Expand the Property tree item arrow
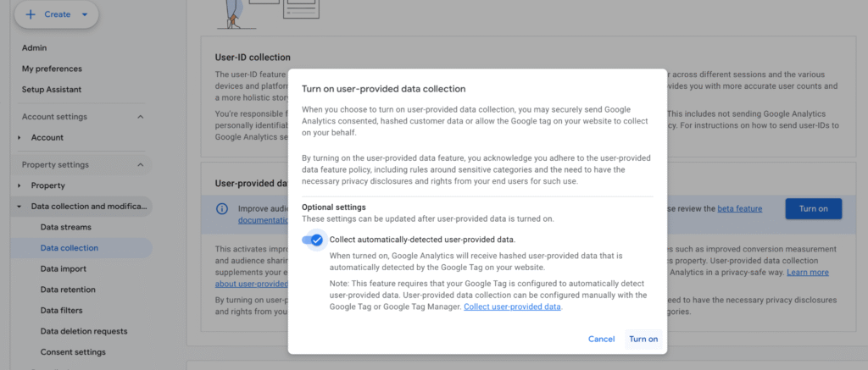868x370 pixels. [19, 185]
